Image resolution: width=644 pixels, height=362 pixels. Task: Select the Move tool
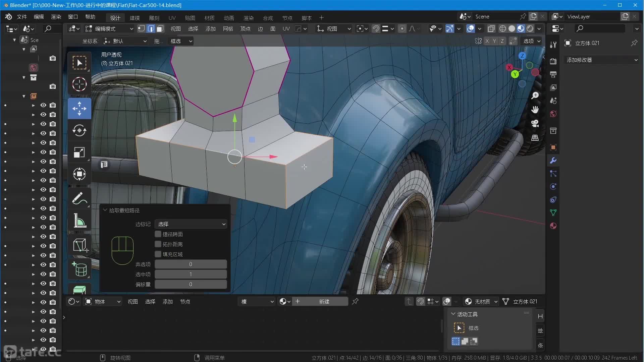79,108
